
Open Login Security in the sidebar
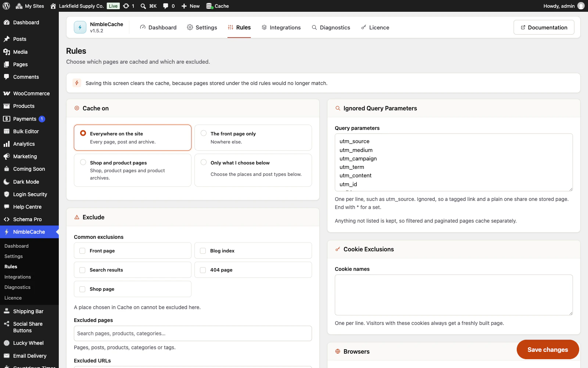(29, 194)
